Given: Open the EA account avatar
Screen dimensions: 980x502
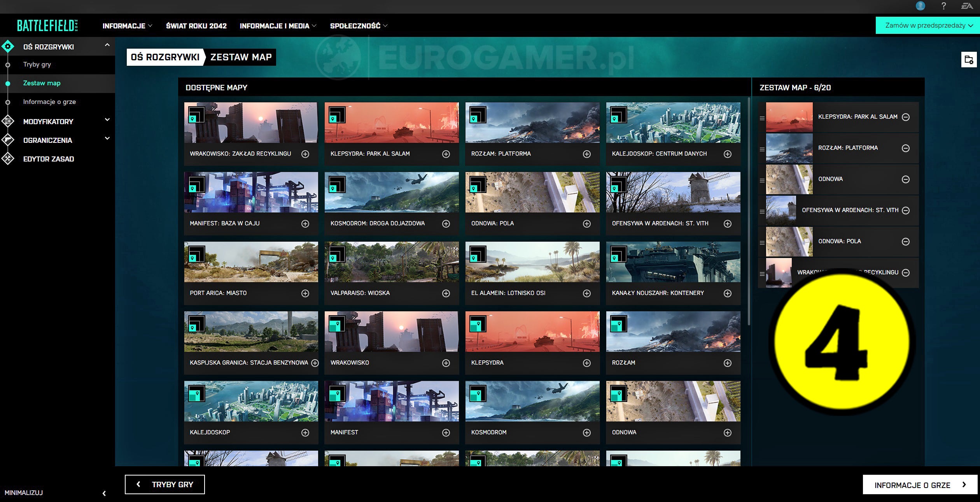Looking at the screenshot, I should (x=920, y=6).
